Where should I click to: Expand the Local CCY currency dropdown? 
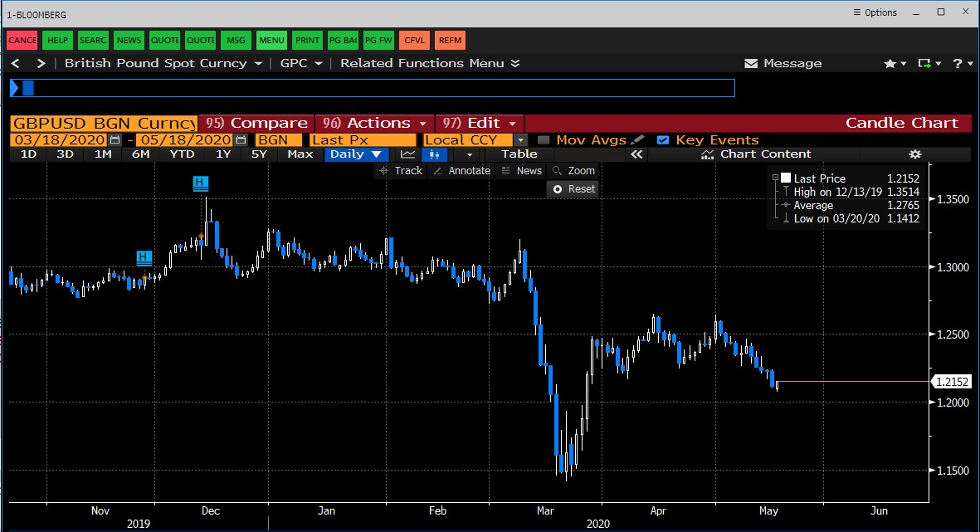[x=519, y=139]
